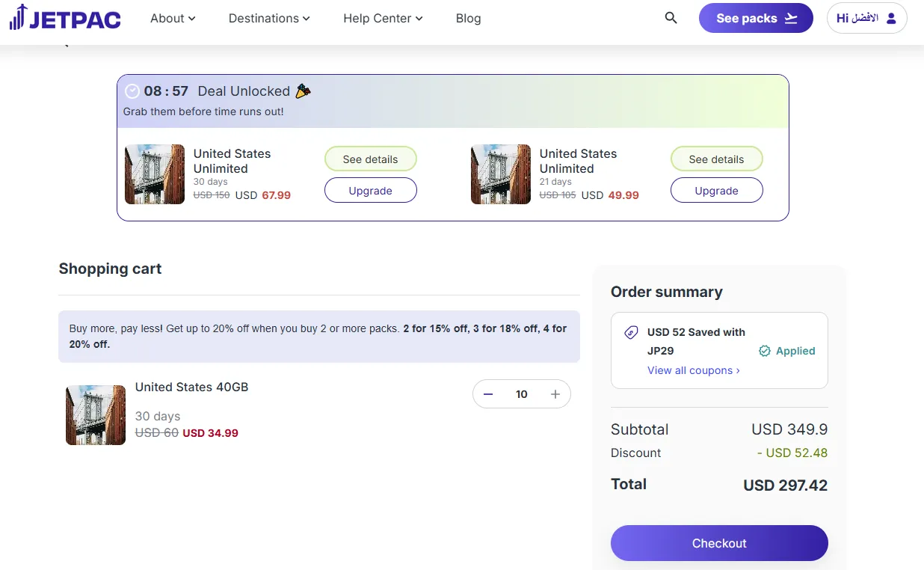Click the Deal Unlocked heading
The width and height of the screenshot is (924, 570).
point(244,91)
